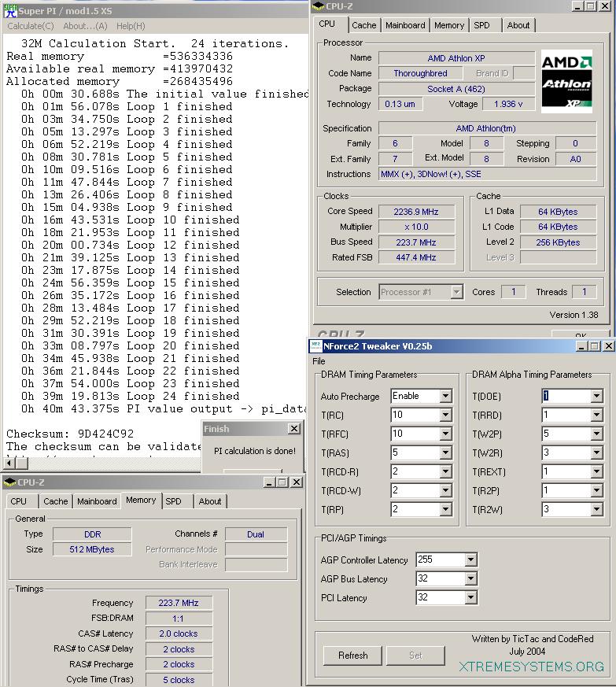Viewport: 616px width, 687px height.
Task: Open T(W2R) alpha timing dropdown
Action: [x=596, y=452]
